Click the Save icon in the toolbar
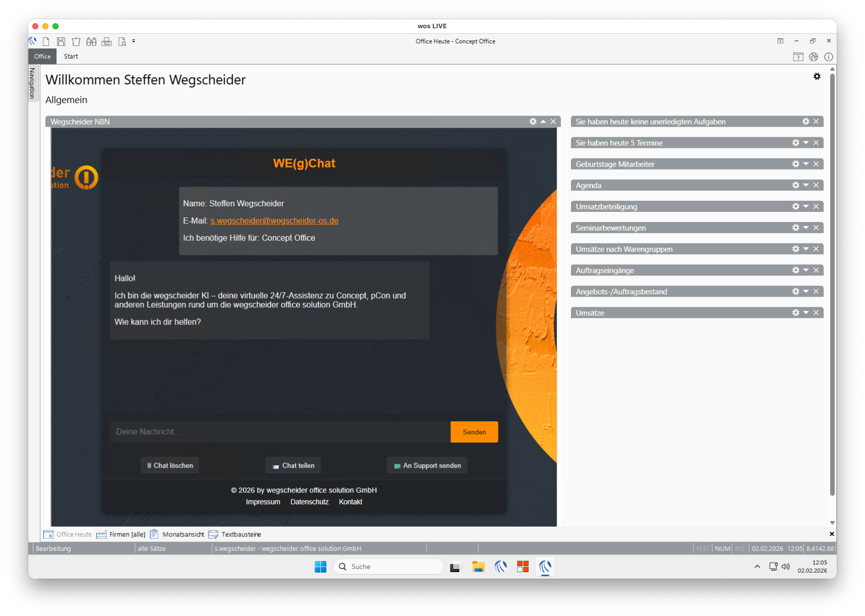Image resolution: width=865 pixels, height=616 pixels. [61, 41]
